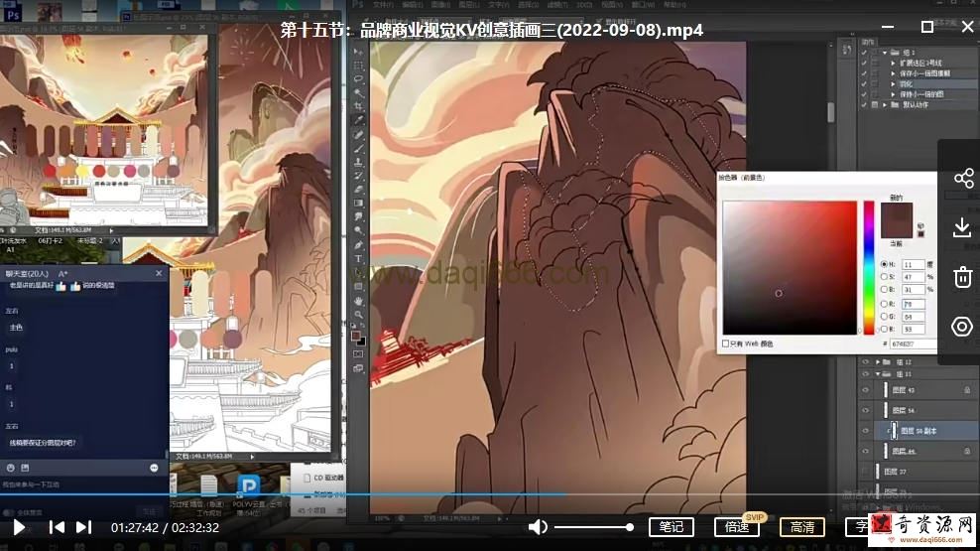Close the chat room panel
Viewport: 980px width, 551px height.
pos(159,273)
